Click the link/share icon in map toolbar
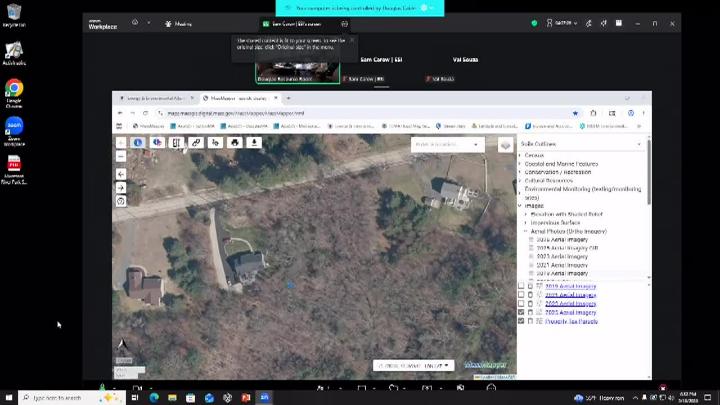 pos(196,143)
